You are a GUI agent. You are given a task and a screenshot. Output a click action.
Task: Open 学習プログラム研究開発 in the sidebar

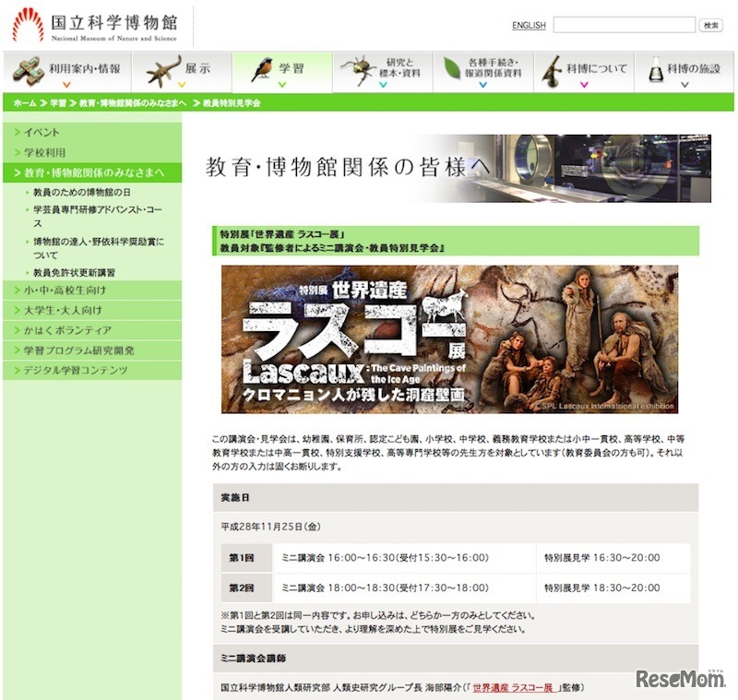point(92,350)
